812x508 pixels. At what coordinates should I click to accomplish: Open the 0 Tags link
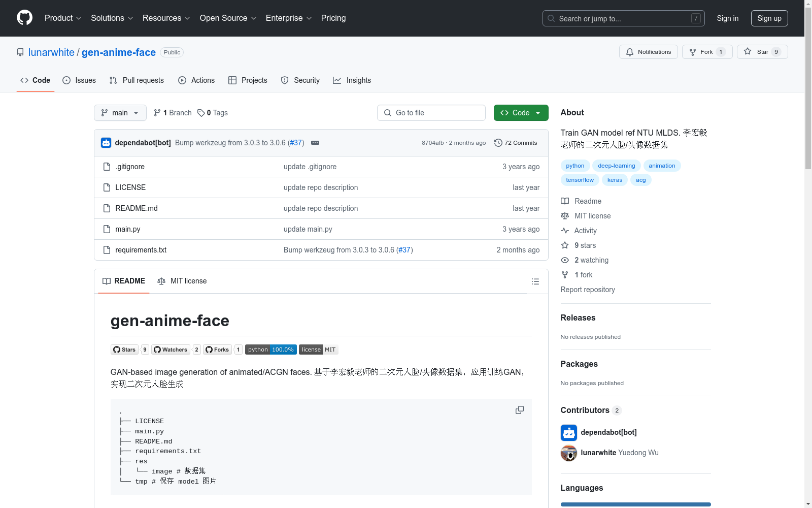(213, 113)
